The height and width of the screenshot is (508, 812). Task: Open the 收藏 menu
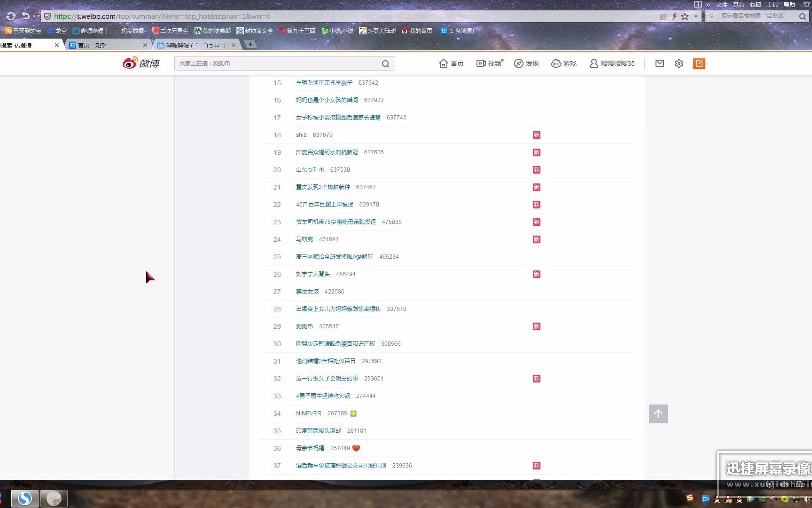pos(756,5)
